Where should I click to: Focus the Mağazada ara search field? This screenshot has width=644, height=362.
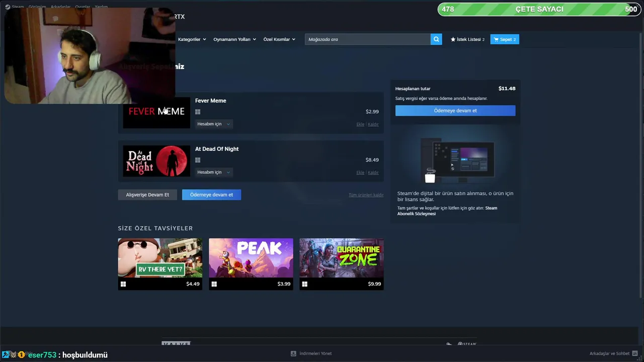coord(367,39)
